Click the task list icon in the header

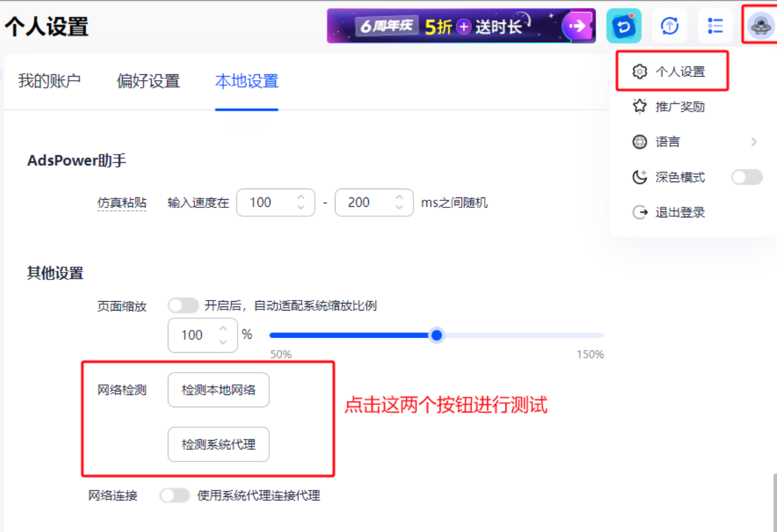point(715,26)
